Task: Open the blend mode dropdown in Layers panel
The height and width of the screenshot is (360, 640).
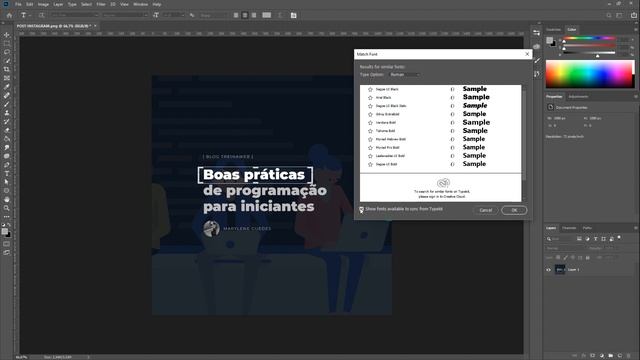Action: tap(565, 248)
